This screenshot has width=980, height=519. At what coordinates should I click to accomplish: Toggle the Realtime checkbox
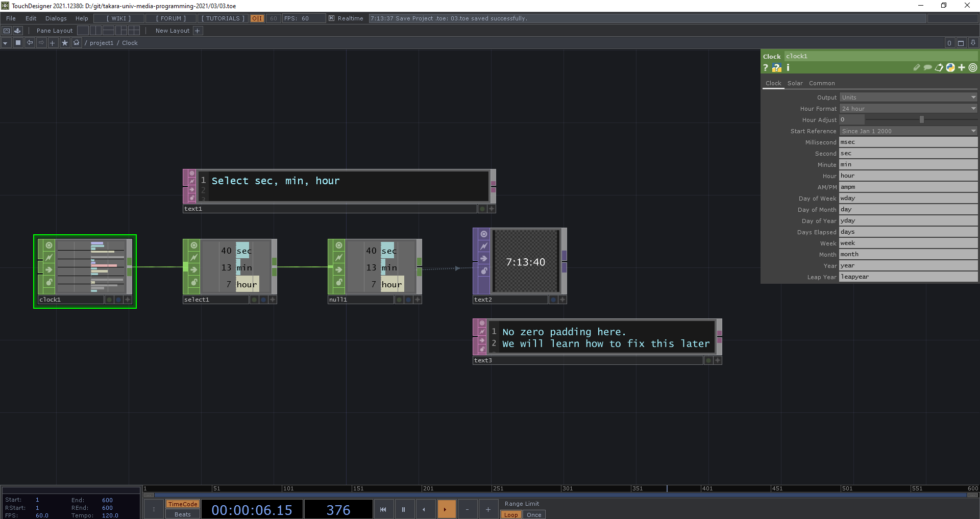(331, 18)
